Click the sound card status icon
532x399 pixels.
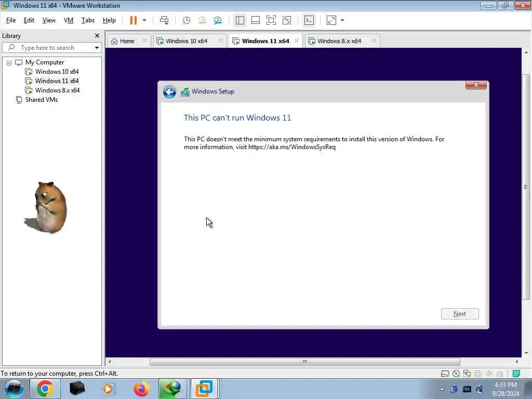489,374
